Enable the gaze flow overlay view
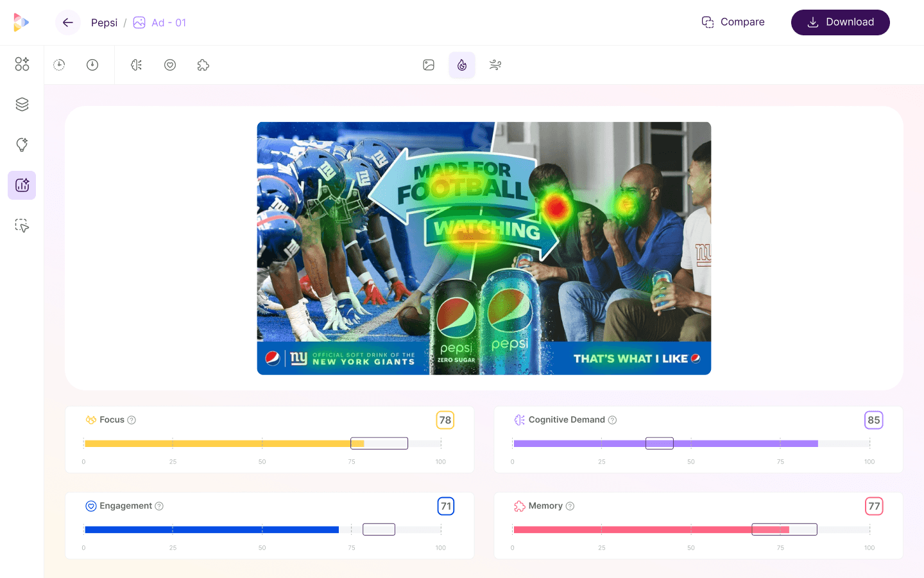924x578 pixels. [x=495, y=65]
